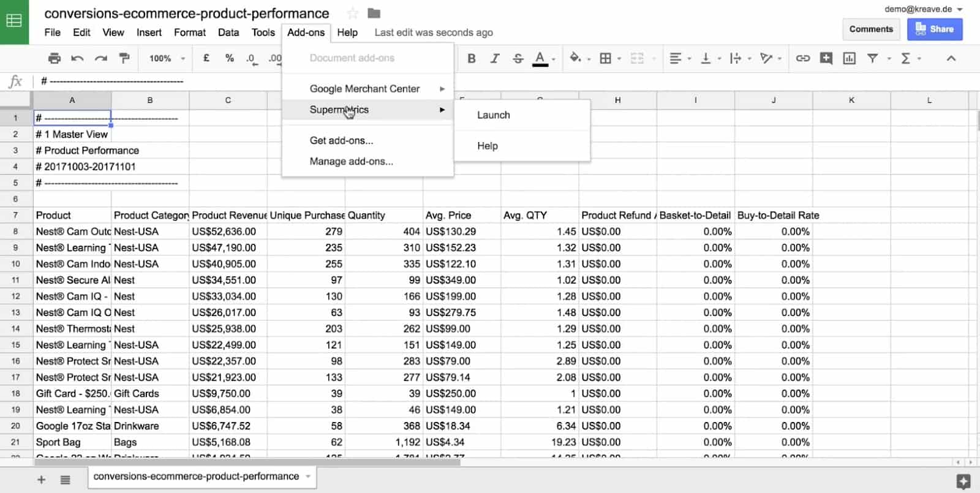Click the Gift Cards category cell
Viewport: 980px width, 493px height.
(x=150, y=393)
